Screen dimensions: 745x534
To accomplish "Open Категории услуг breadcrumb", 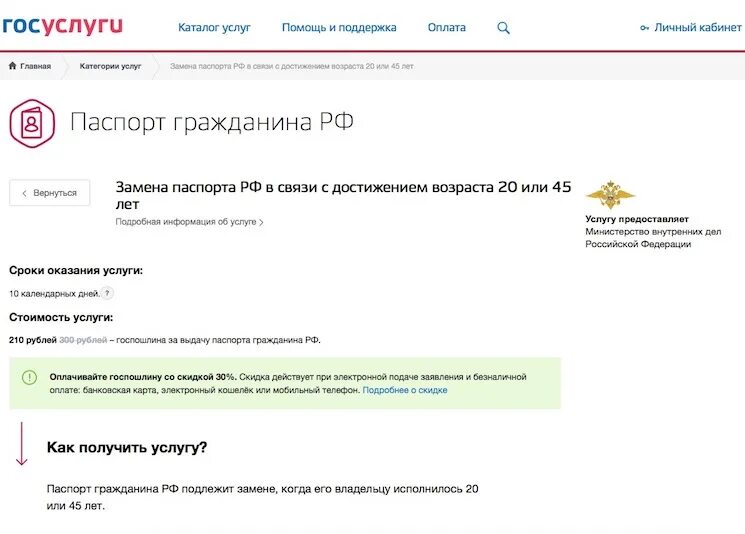I will (x=110, y=66).
